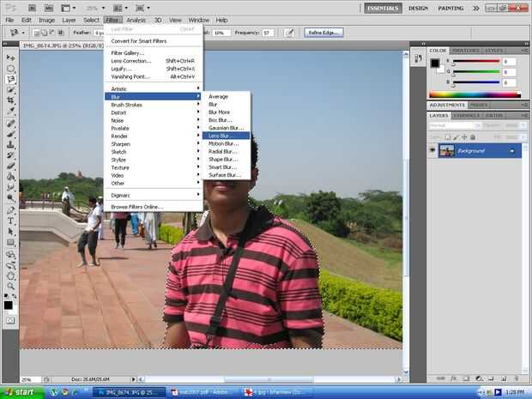This screenshot has width=532, height=399.
Task: Select the History Brush tool
Action: (x=10, y=155)
